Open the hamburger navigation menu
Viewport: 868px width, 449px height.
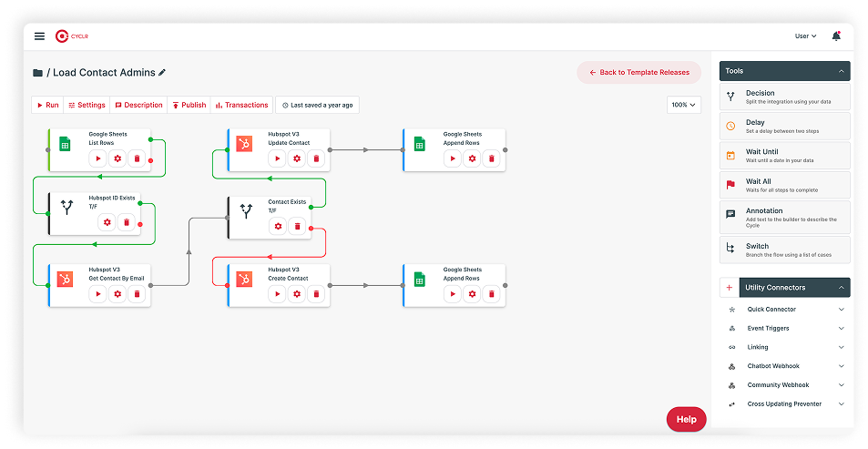[x=39, y=36]
